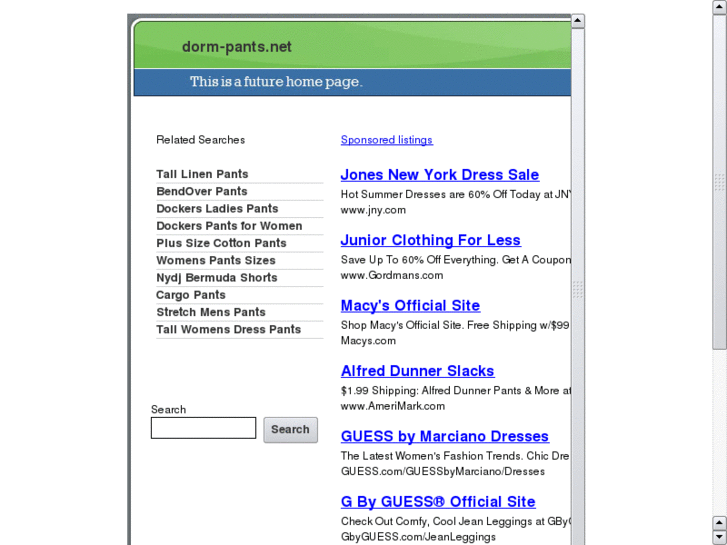This screenshot has height=545, width=727.
Task: Click the Sponsored listings link
Action: [387, 140]
